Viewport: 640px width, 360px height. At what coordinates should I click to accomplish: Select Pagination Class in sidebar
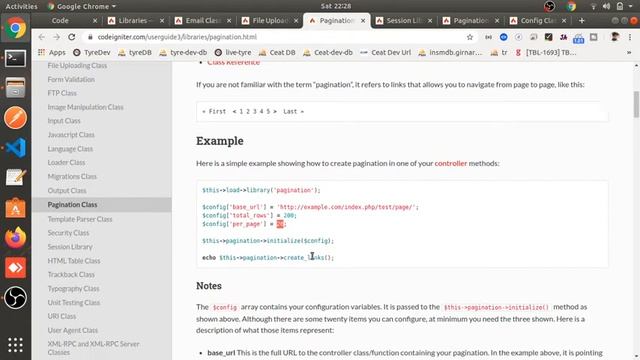[x=102, y=204]
